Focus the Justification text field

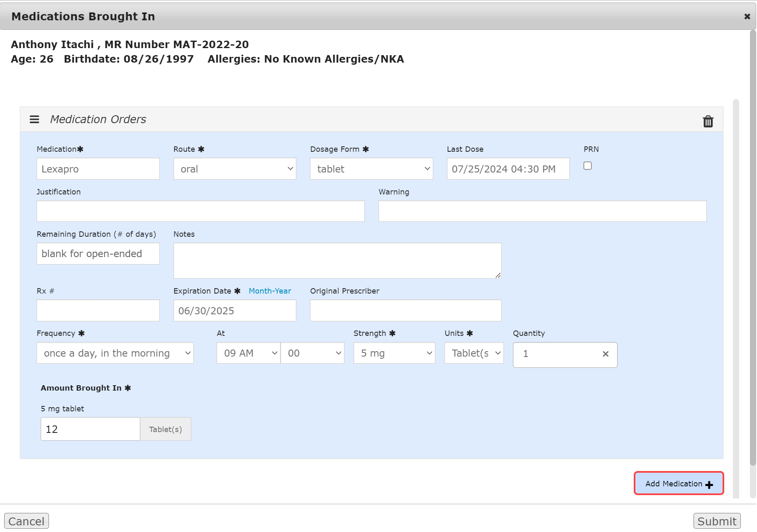(x=200, y=211)
